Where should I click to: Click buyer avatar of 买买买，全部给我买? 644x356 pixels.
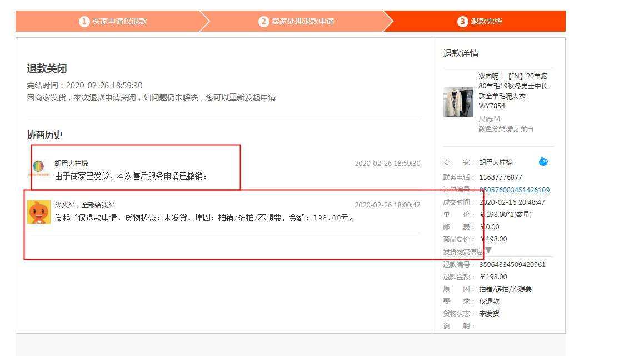pyautogui.click(x=38, y=212)
